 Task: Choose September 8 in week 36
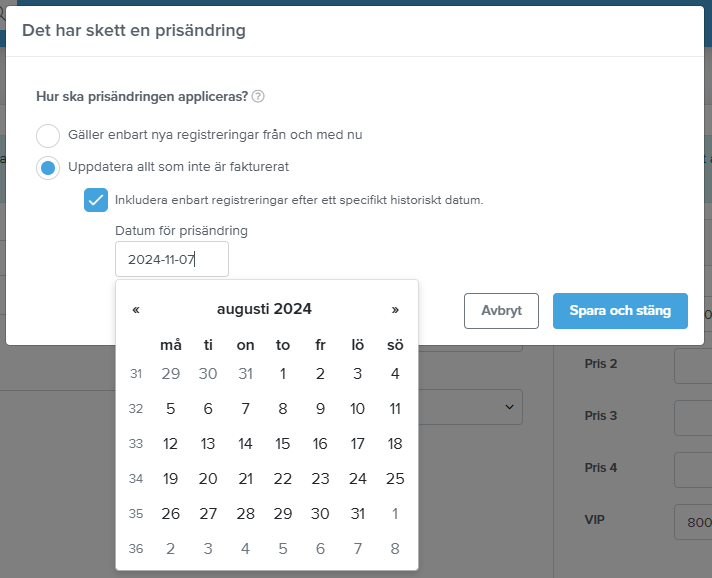pos(395,548)
